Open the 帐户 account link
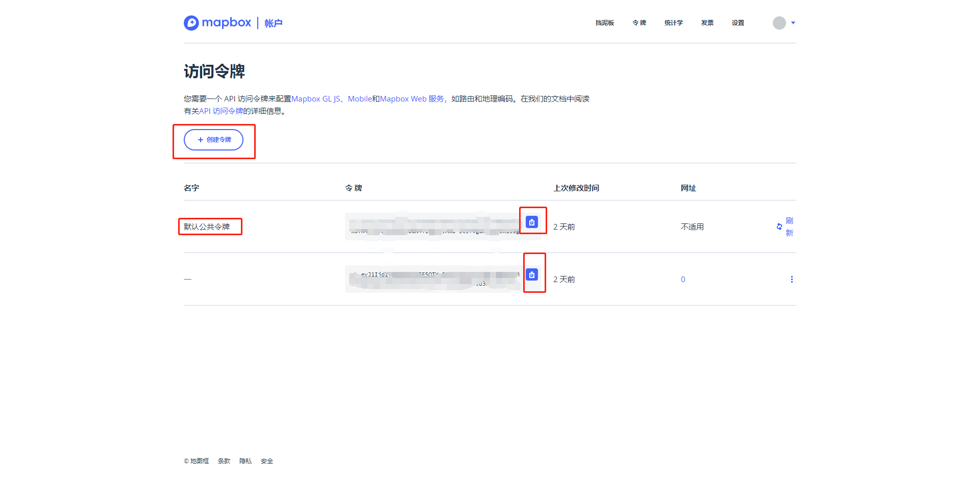 pyautogui.click(x=274, y=23)
